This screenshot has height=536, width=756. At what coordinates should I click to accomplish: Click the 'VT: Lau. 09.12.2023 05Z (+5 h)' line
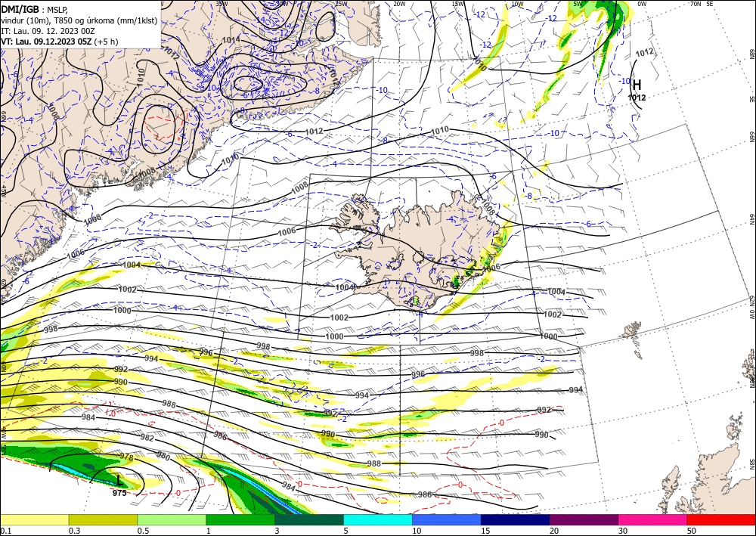pos(59,42)
